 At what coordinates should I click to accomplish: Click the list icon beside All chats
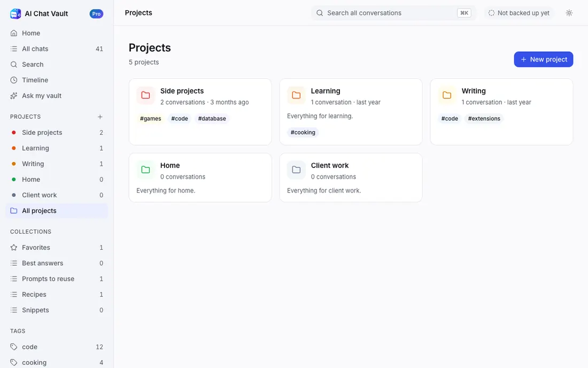14,49
